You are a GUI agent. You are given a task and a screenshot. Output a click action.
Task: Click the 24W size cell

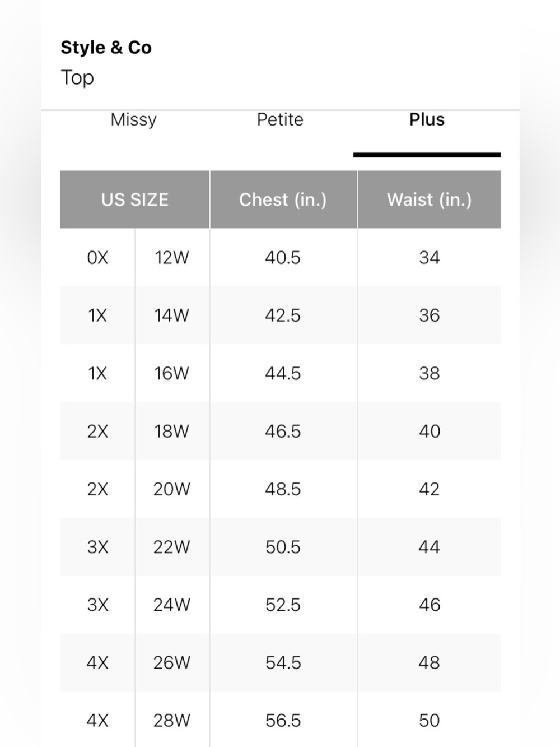click(172, 605)
